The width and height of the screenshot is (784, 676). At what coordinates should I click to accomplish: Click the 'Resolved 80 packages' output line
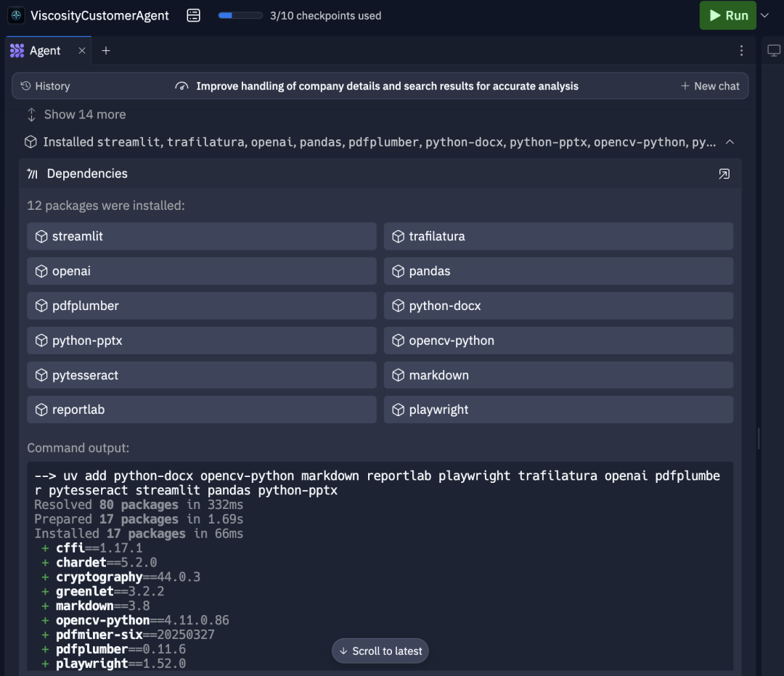pos(139,505)
